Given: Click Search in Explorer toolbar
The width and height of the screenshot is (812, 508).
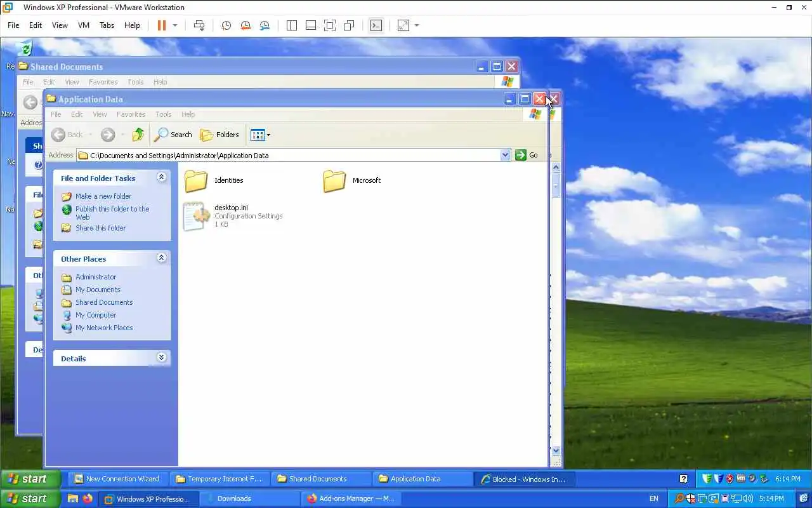Looking at the screenshot, I should [173, 135].
